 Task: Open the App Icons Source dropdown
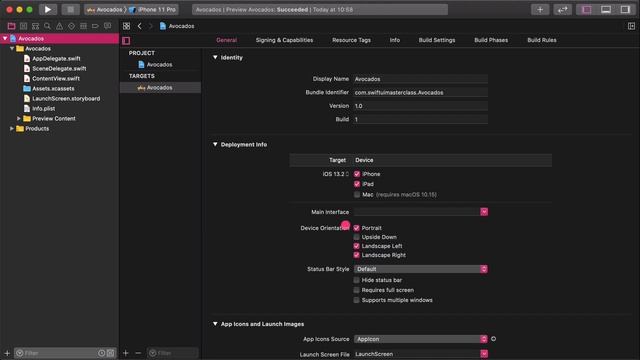click(x=421, y=339)
